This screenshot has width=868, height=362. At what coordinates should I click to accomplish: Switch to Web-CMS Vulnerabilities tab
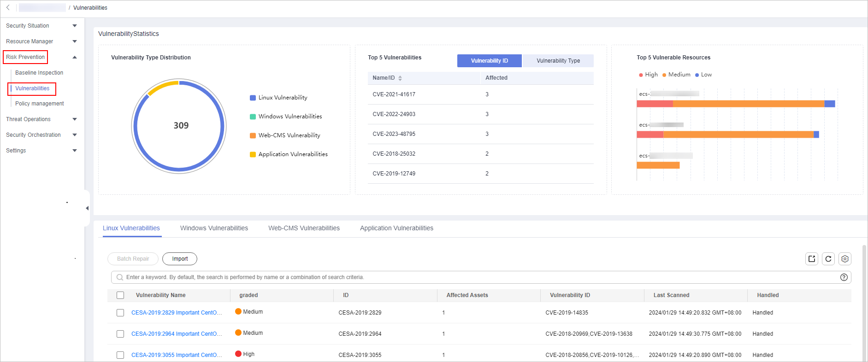(304, 228)
